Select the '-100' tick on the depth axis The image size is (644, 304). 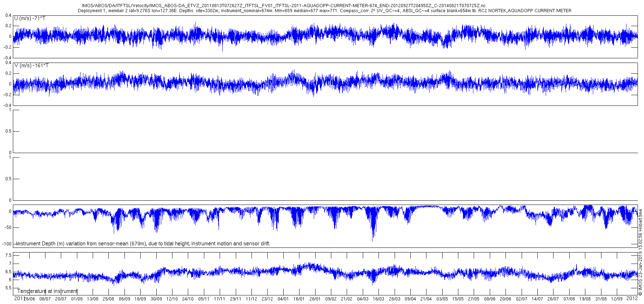(x=6, y=244)
